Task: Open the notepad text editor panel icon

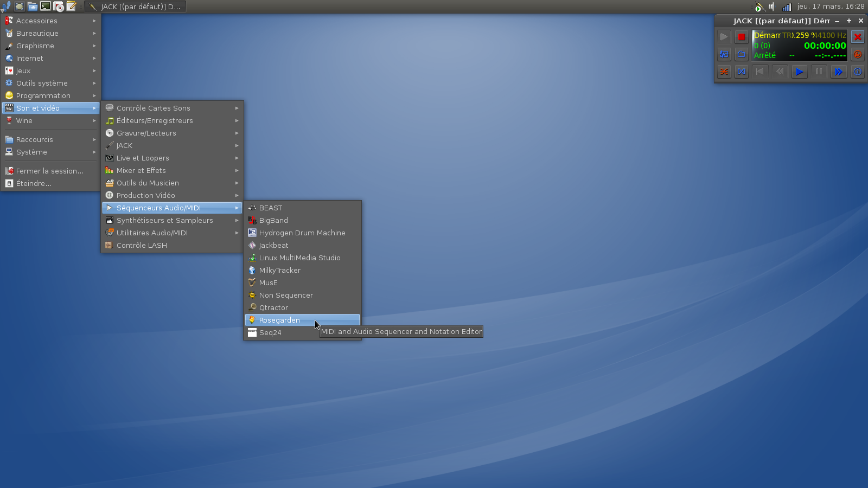Action: [x=71, y=7]
